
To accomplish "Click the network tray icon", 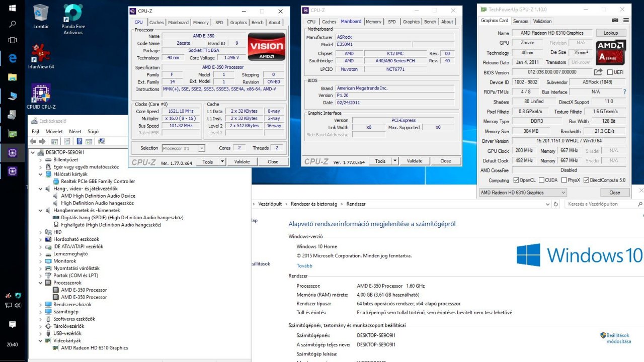I will [8, 306].
